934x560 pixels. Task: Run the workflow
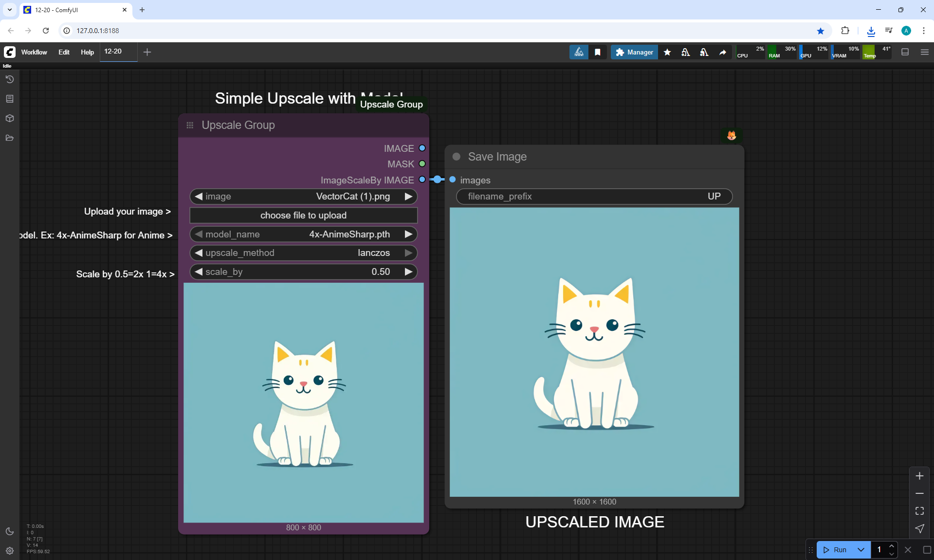pos(835,550)
